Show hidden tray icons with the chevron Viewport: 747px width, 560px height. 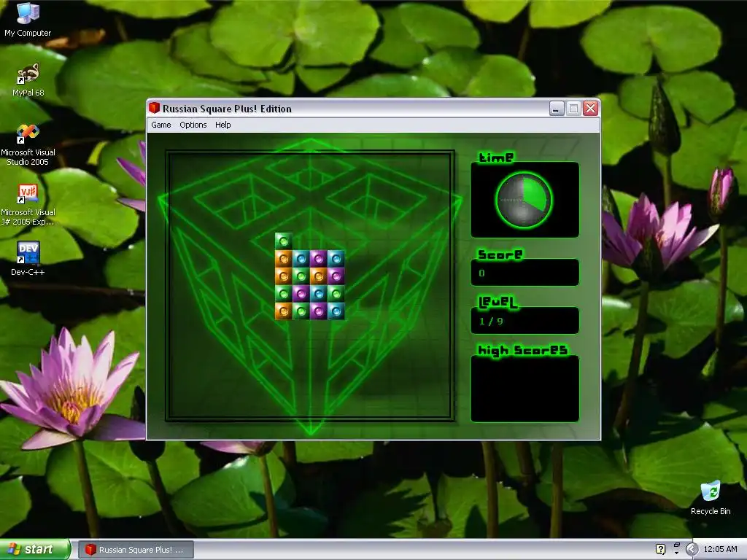[692, 549]
